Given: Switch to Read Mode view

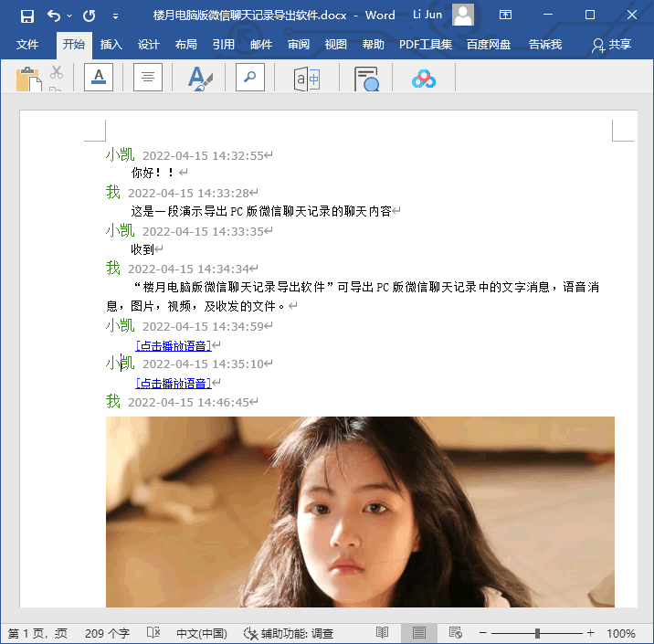Looking at the screenshot, I should click(383, 633).
